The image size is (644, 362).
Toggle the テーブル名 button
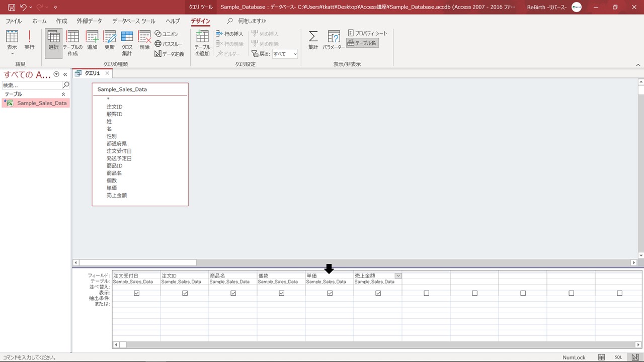[362, 43]
